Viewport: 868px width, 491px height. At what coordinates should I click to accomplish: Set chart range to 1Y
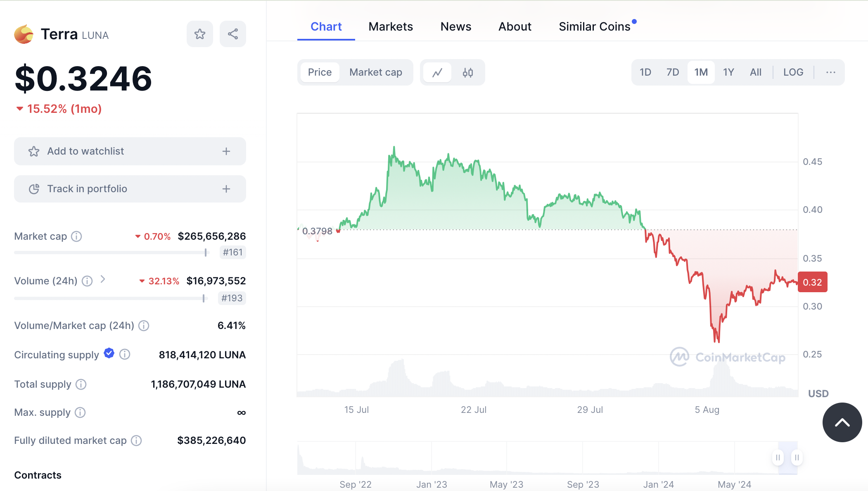point(728,72)
